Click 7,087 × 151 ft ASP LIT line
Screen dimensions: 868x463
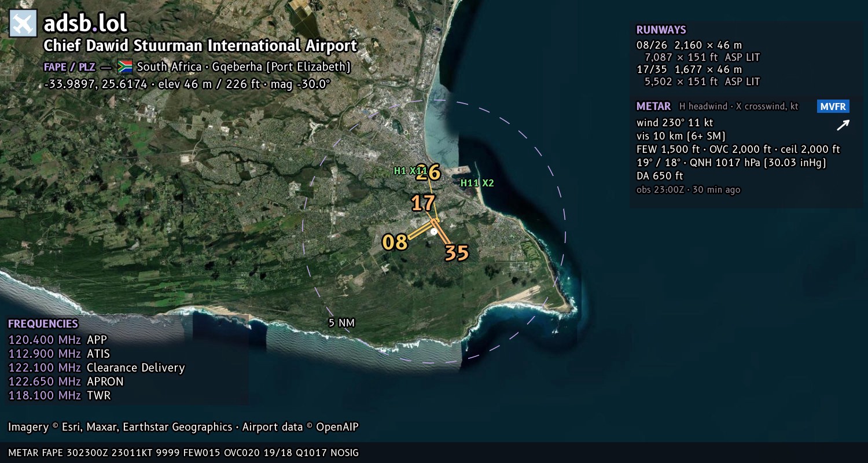pos(702,57)
